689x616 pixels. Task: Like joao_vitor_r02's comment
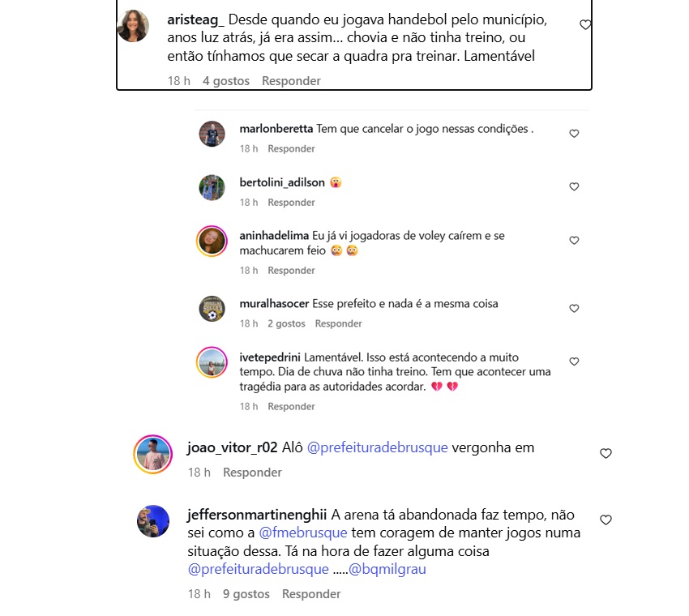[606, 453]
